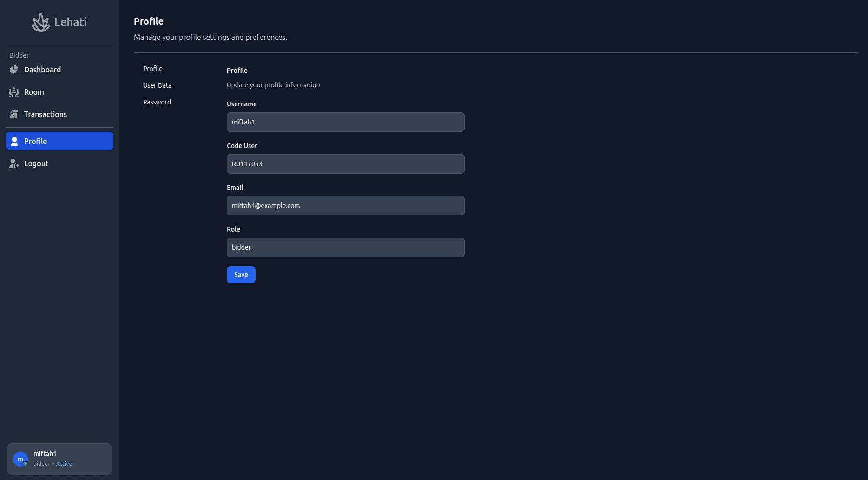
Task: Select the Profile settings sub-tab
Action: coord(153,69)
